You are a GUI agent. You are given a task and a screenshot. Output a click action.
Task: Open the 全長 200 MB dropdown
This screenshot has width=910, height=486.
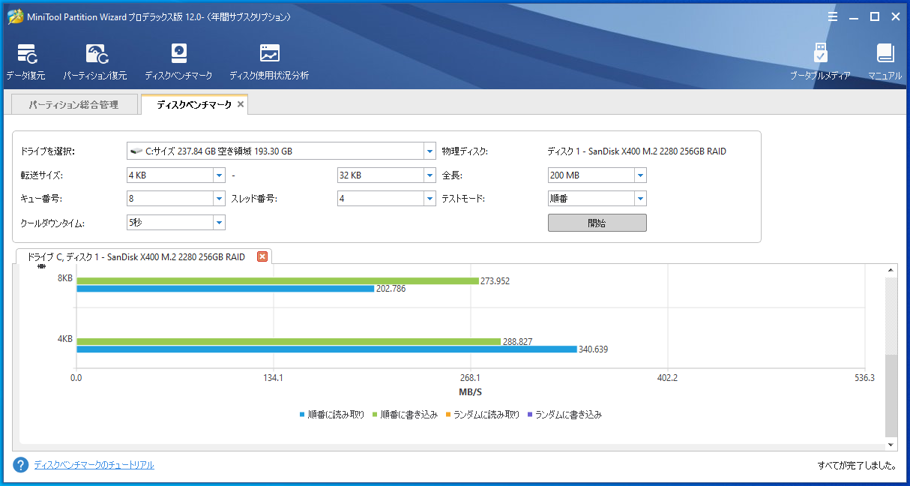pyautogui.click(x=640, y=175)
